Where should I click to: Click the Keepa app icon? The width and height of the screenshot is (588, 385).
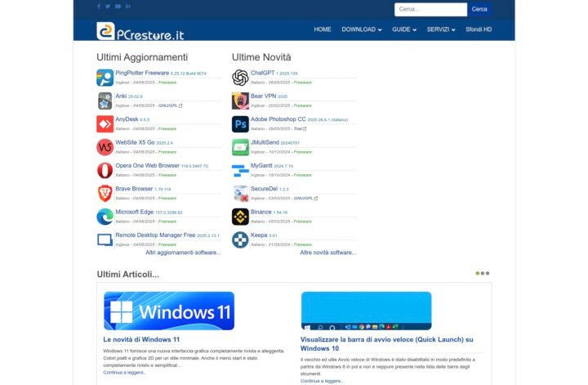tap(240, 240)
